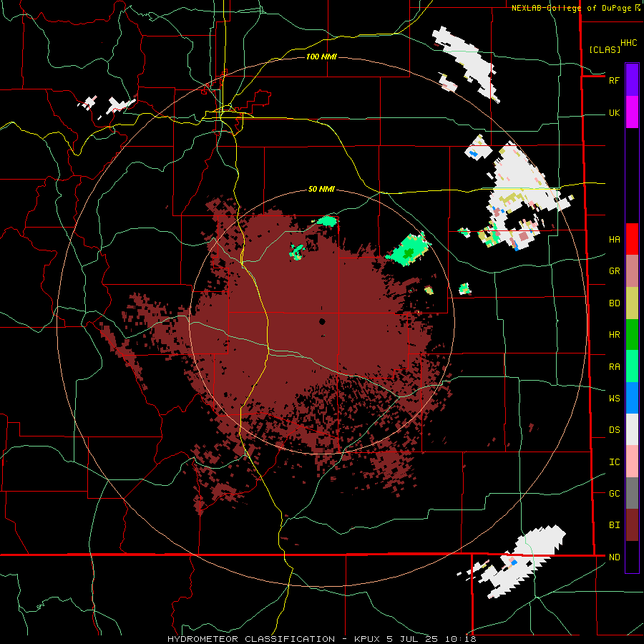Viewport: 644px width, 644px height.
Task: Select the olive yellow BD legend swatch
Action: (632, 303)
